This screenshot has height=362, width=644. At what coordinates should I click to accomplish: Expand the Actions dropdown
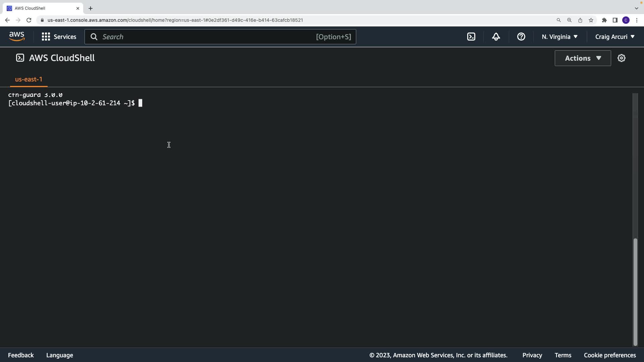583,58
